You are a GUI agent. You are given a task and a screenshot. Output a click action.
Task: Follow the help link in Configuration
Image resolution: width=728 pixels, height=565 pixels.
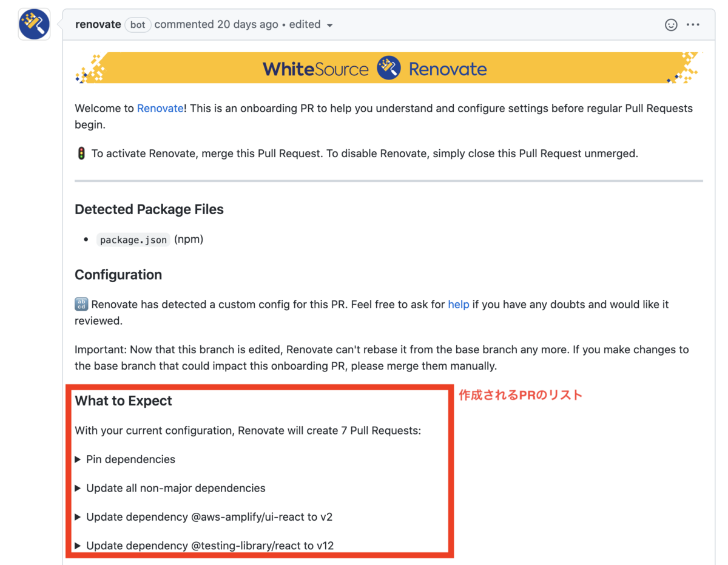pos(458,305)
